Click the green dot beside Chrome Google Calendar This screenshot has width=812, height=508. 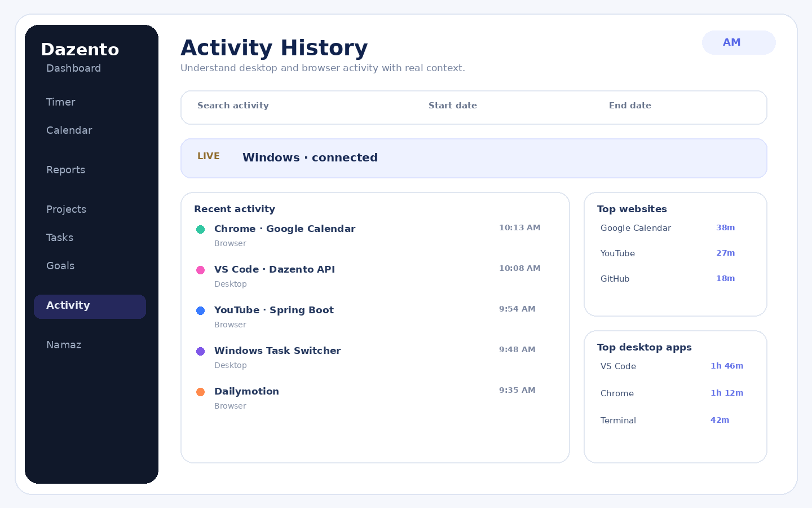[200, 229]
